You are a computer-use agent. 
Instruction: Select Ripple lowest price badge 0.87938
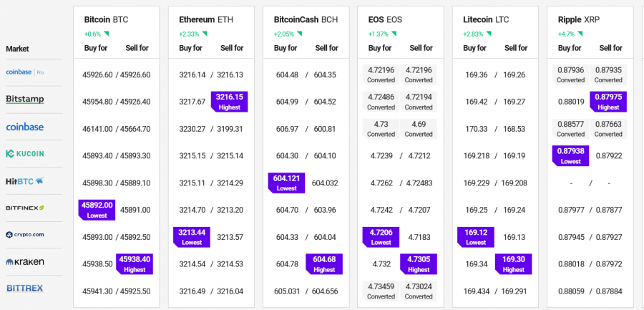click(570, 155)
